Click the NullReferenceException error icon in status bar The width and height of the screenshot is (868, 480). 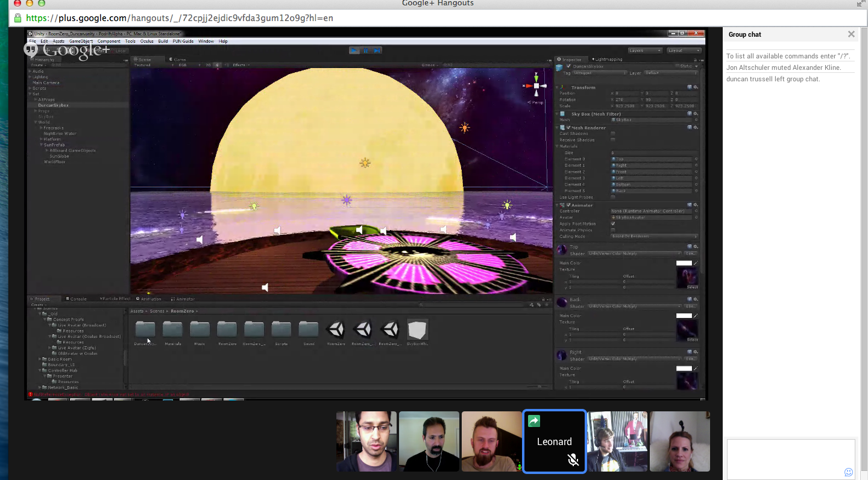click(30, 394)
